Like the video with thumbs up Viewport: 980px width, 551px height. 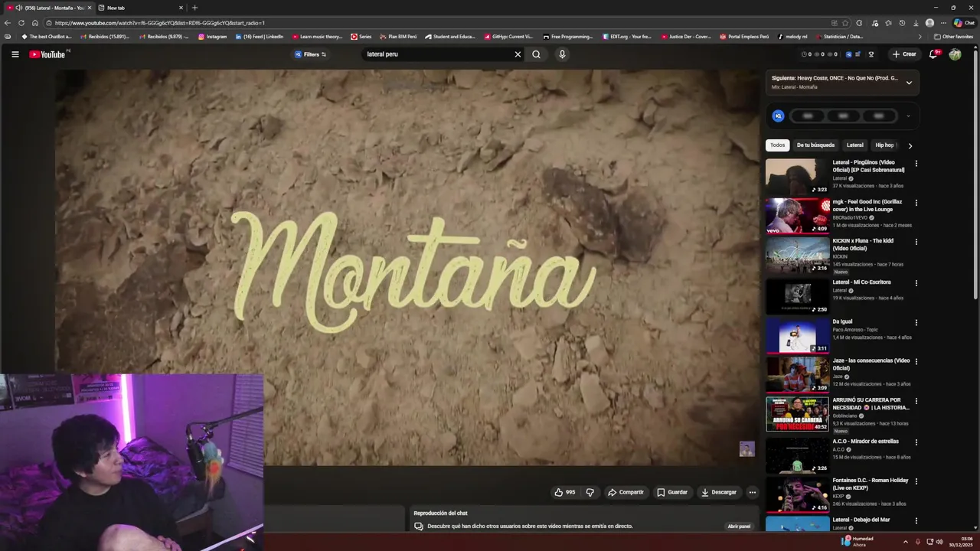(x=565, y=492)
